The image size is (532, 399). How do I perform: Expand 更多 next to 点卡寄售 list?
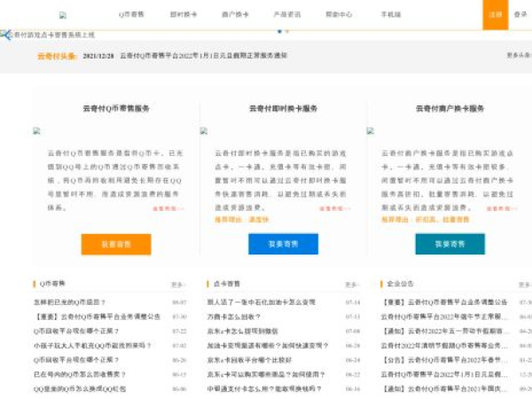(352, 285)
